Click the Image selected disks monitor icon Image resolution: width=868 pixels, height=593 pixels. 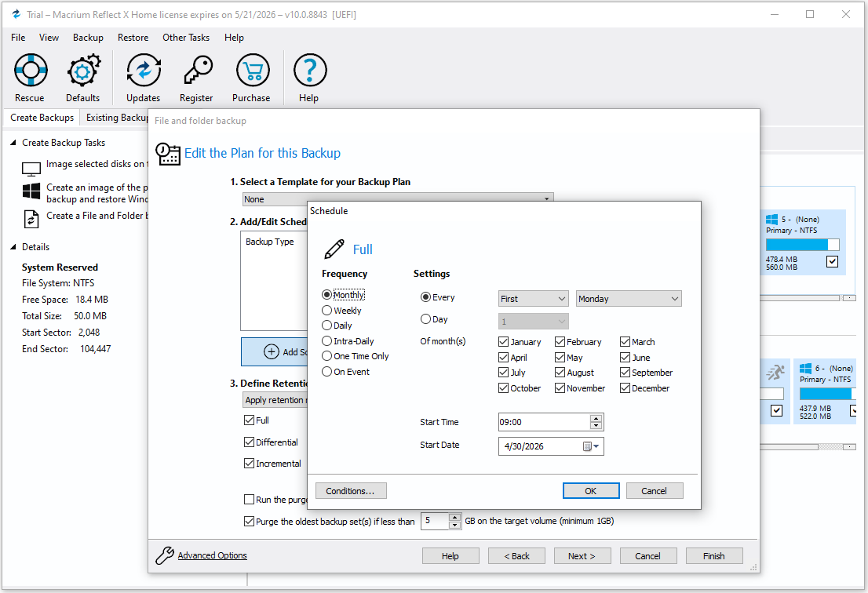(x=31, y=169)
